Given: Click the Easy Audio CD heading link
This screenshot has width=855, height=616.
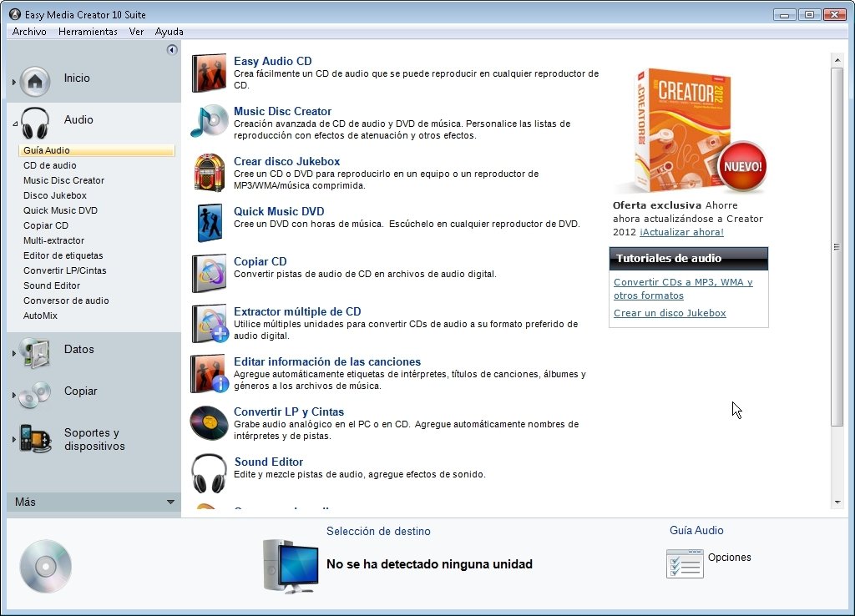Looking at the screenshot, I should tap(273, 61).
